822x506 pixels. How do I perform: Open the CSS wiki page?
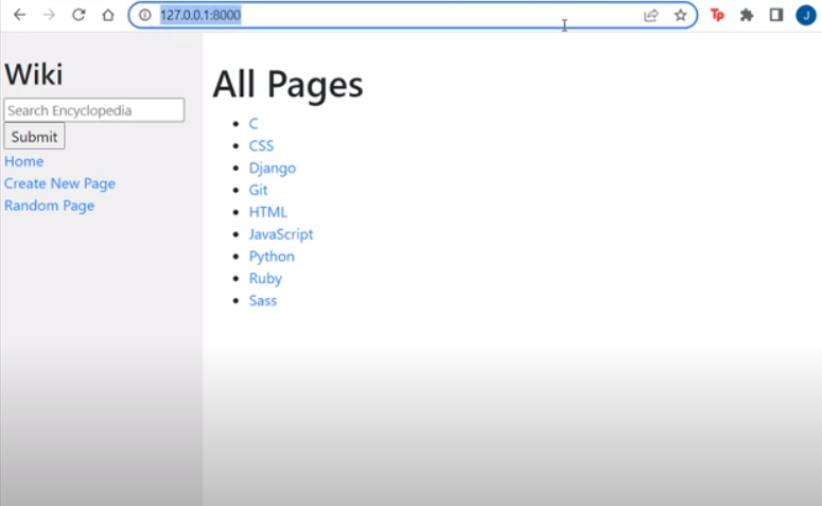[x=261, y=146]
